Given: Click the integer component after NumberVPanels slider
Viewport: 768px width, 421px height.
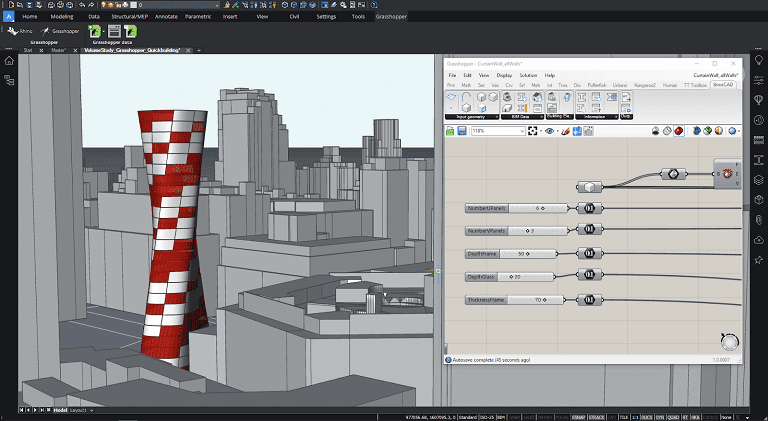Looking at the screenshot, I should pos(590,229).
